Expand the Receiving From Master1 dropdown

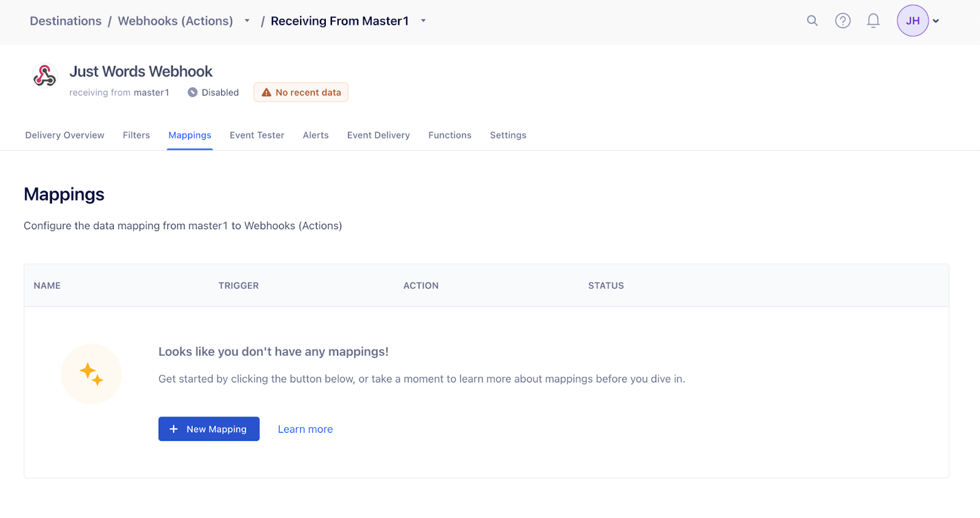(x=423, y=21)
